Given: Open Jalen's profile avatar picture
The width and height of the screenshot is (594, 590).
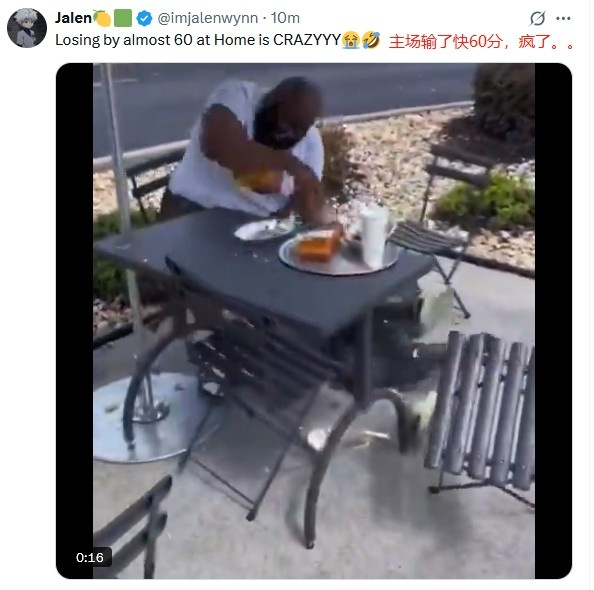Looking at the screenshot, I should pyautogui.click(x=27, y=28).
